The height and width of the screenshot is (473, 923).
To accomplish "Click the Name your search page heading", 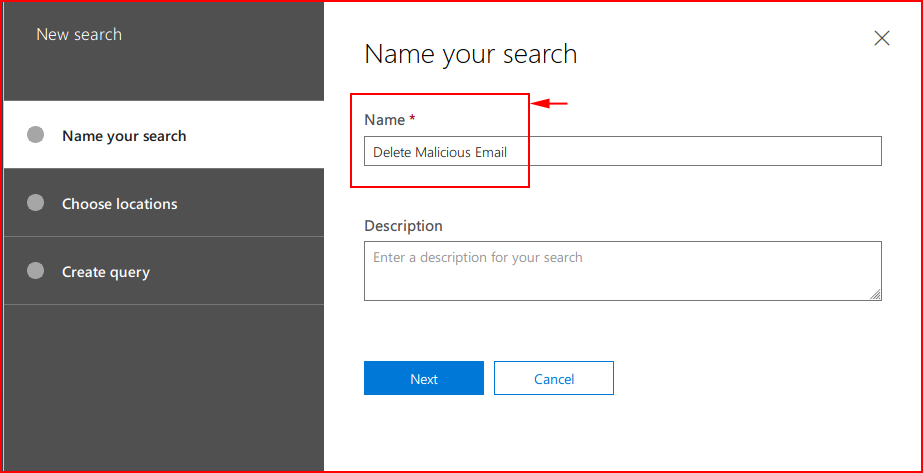I will coord(470,54).
